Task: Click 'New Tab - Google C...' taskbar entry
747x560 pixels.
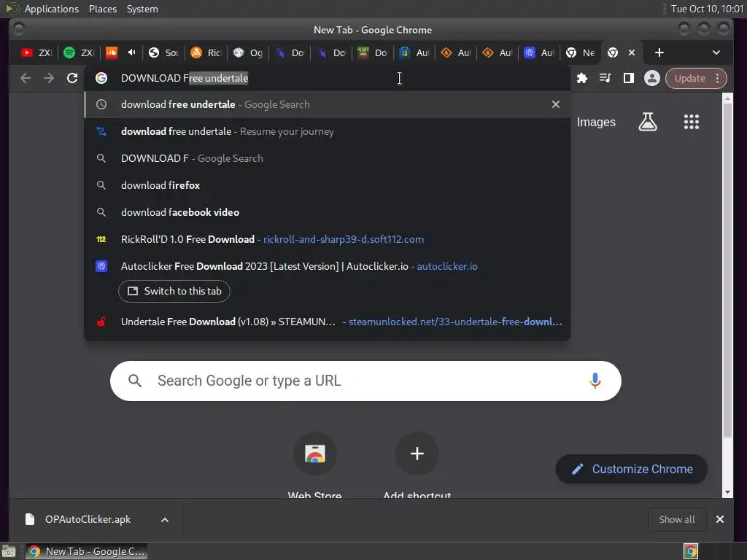Action: pyautogui.click(x=86, y=551)
